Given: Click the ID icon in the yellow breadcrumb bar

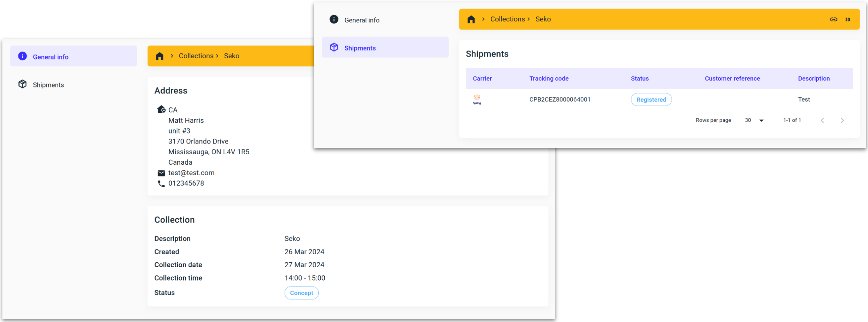Looking at the screenshot, I should coord(847,19).
